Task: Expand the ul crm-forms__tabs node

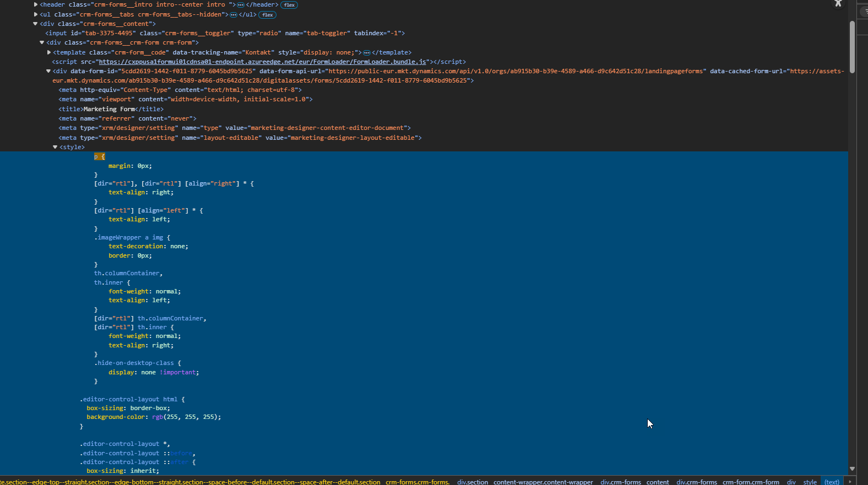Action: 36,14
